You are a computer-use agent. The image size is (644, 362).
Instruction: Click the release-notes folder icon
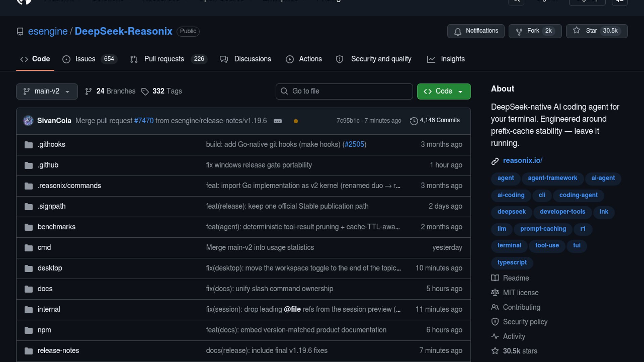point(29,351)
